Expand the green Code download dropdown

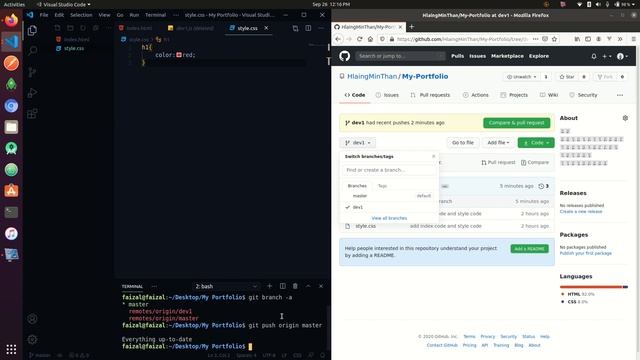coord(536,143)
